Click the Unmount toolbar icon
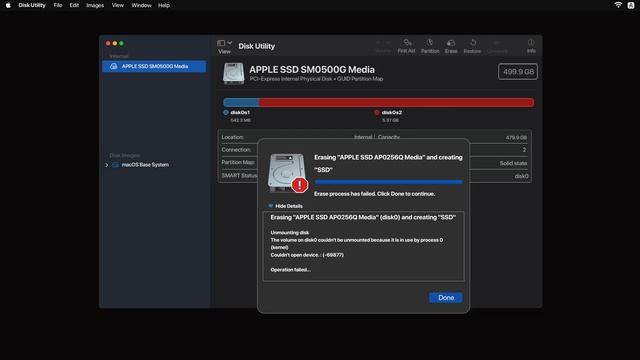This screenshot has width=640, height=360. 497,47
